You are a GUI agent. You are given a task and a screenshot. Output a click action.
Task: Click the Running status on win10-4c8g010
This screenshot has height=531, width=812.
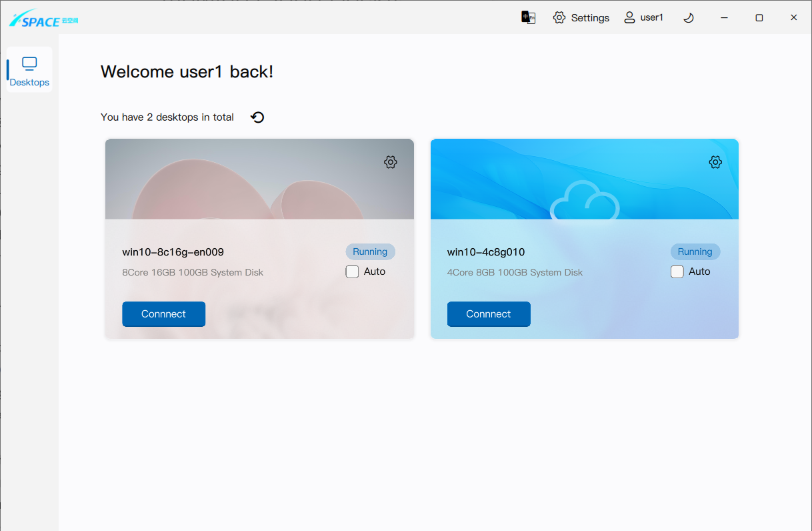pos(695,251)
